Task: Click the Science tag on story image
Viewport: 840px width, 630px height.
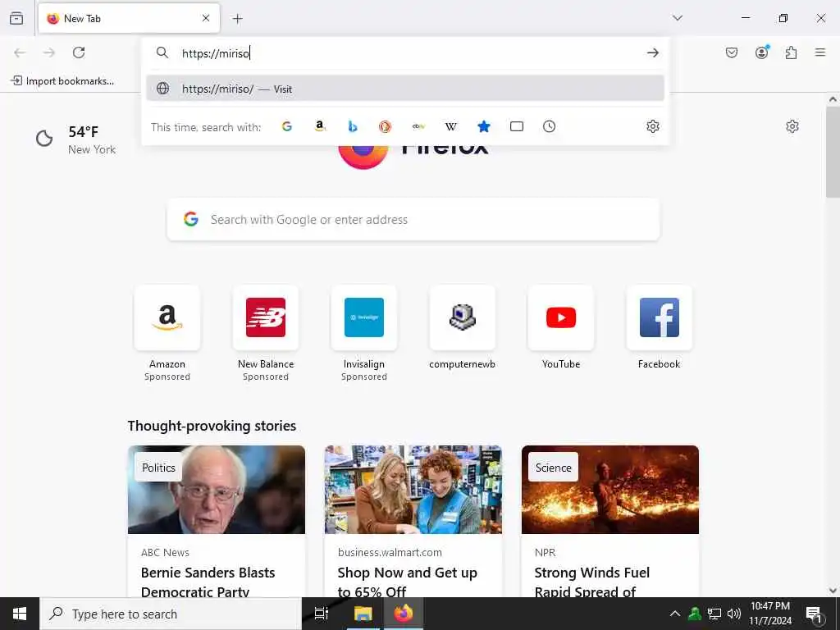Action: [554, 467]
